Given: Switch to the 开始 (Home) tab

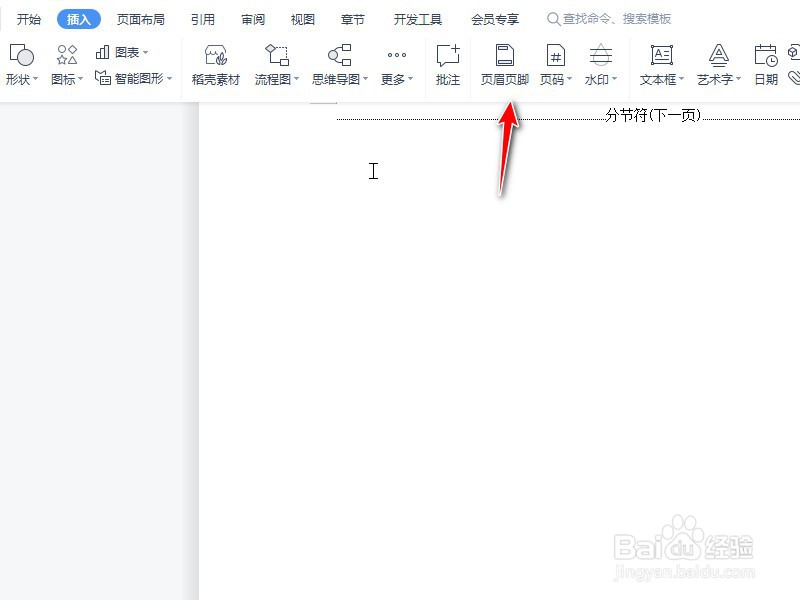Looking at the screenshot, I should click(29, 19).
